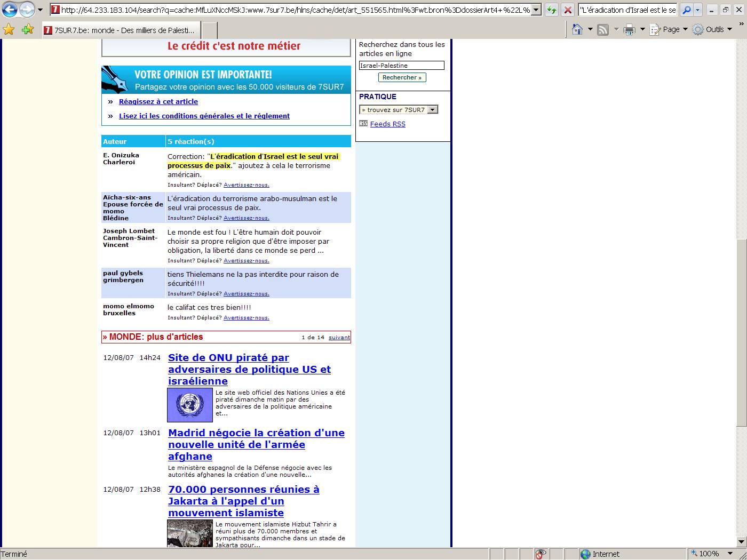
Task: Open the Outils menu
Action: click(713, 29)
